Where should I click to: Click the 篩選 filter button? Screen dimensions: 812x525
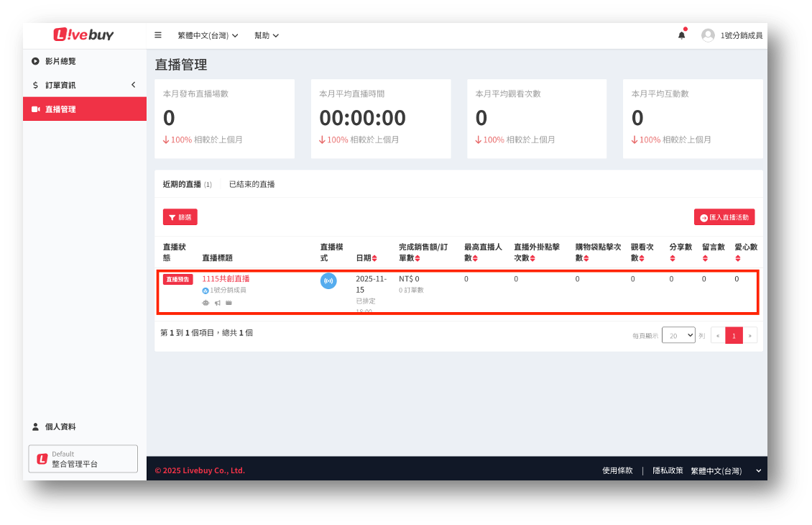click(180, 216)
